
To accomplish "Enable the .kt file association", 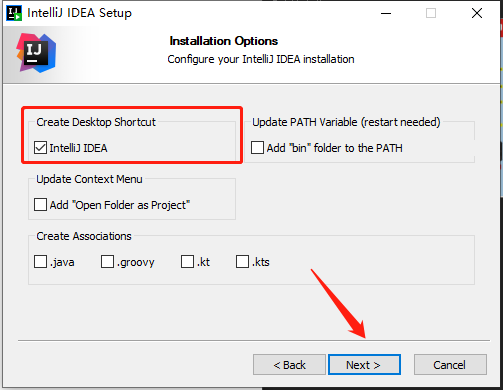I will coord(187,262).
